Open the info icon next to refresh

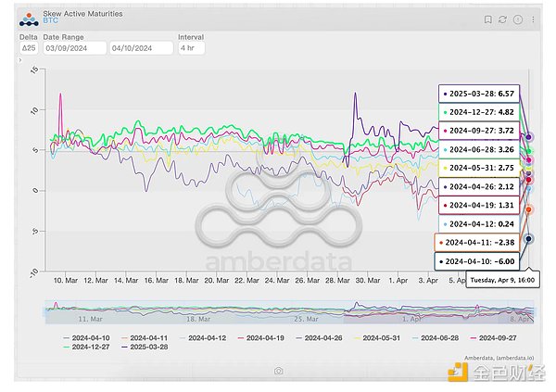tap(517, 19)
